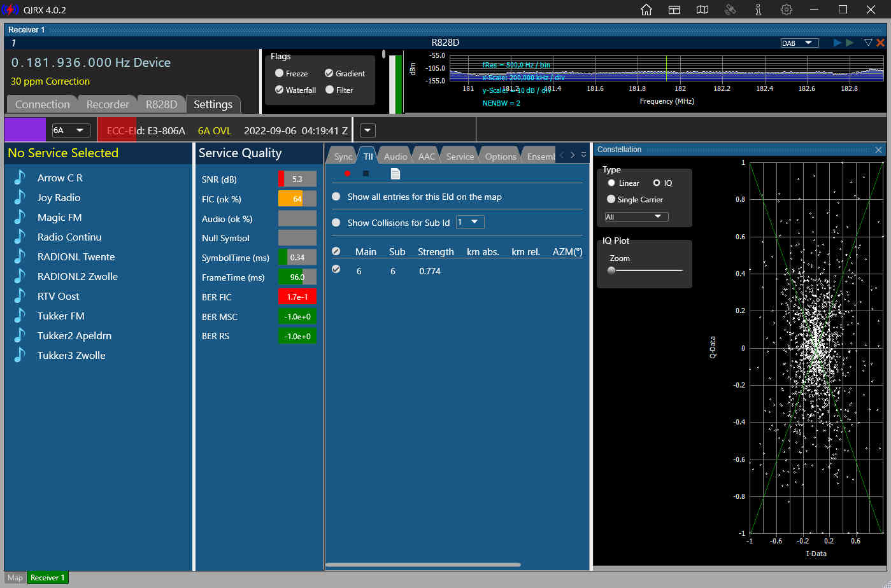Click music note icon for Arrow C R
Screen dimensions: 891x588
coord(20,178)
